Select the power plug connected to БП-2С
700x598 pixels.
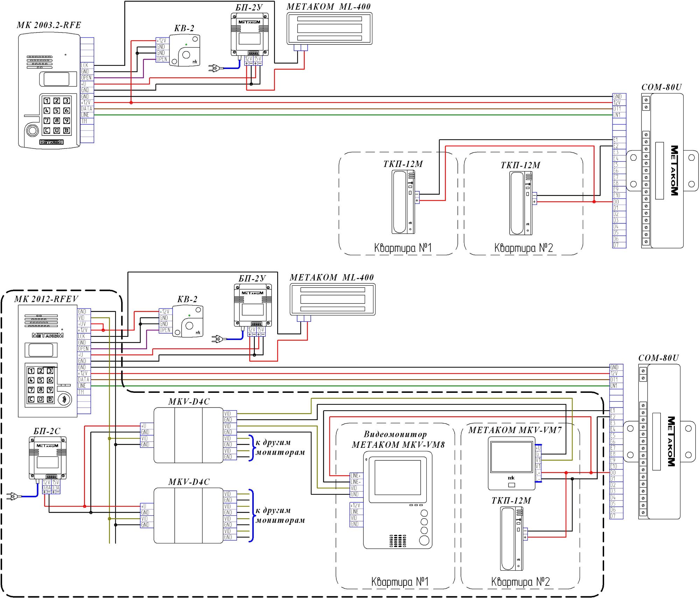click(12, 496)
